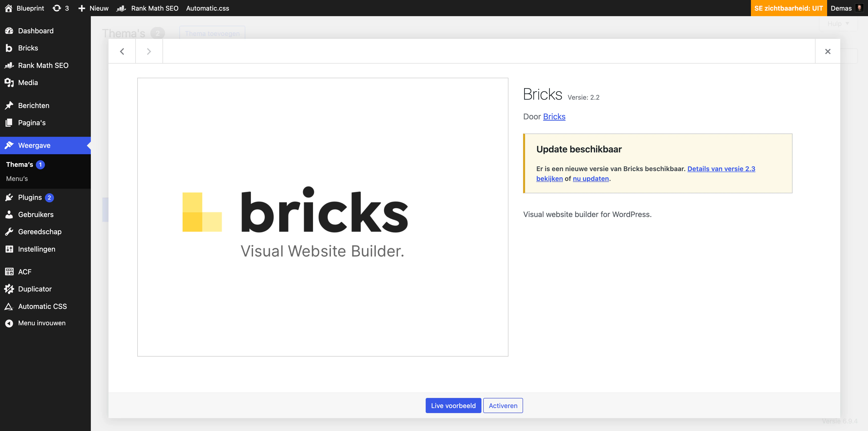The image size is (868, 431).
Task: Toggle the SE zichtbaarheid: UIT indicator
Action: coord(788,8)
